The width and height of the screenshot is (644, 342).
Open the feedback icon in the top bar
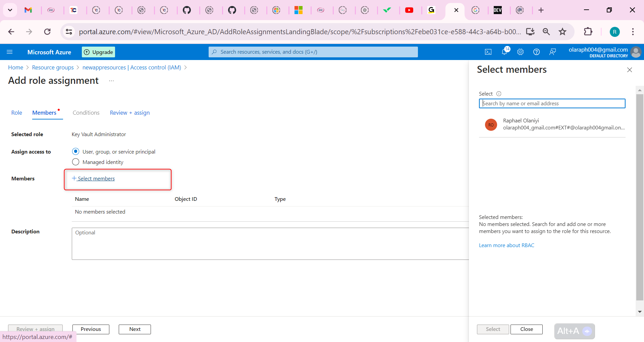click(552, 52)
